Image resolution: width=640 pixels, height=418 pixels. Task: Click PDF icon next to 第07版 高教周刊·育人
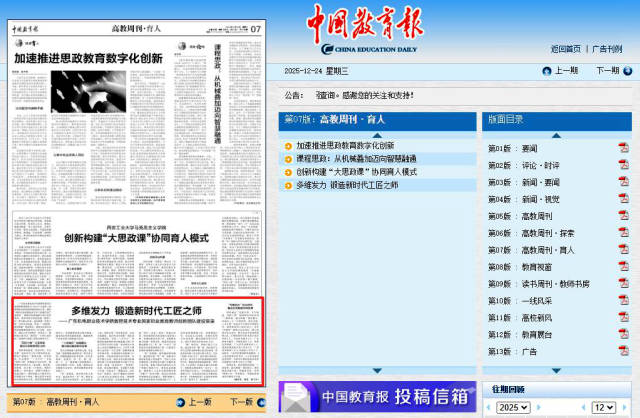[623, 250]
